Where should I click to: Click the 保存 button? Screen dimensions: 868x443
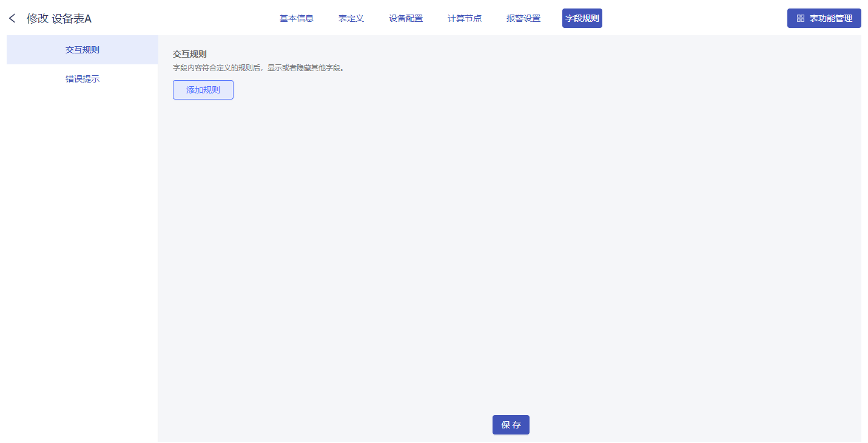pos(511,425)
